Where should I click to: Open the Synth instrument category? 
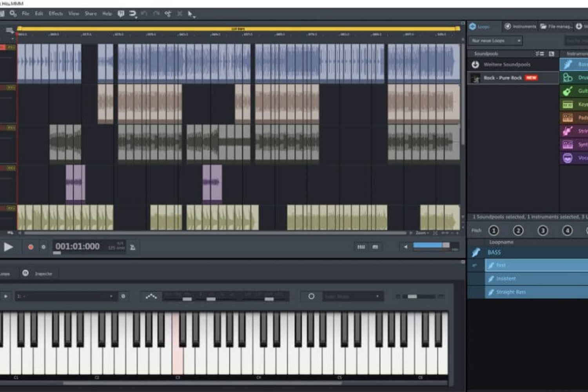576,145
